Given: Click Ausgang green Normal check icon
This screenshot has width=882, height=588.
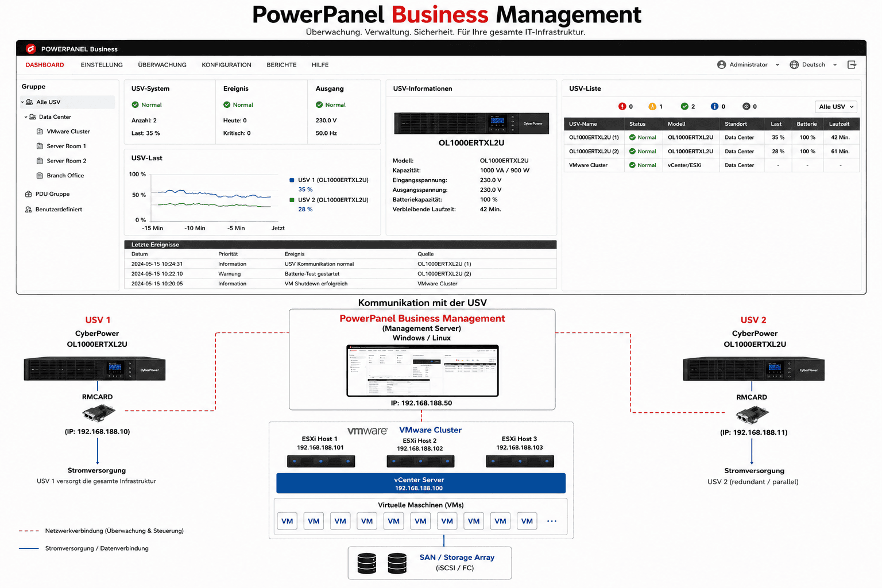Looking at the screenshot, I should pyautogui.click(x=319, y=105).
